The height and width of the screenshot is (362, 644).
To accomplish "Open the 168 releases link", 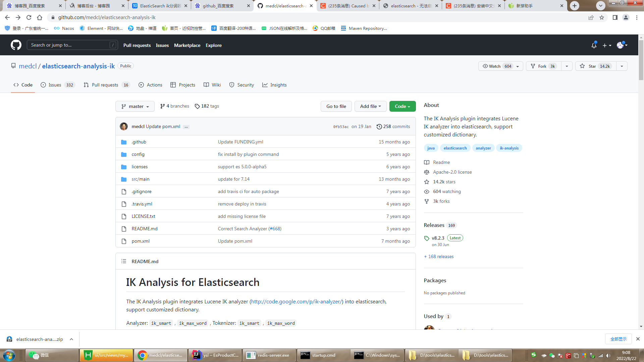I will click(439, 257).
